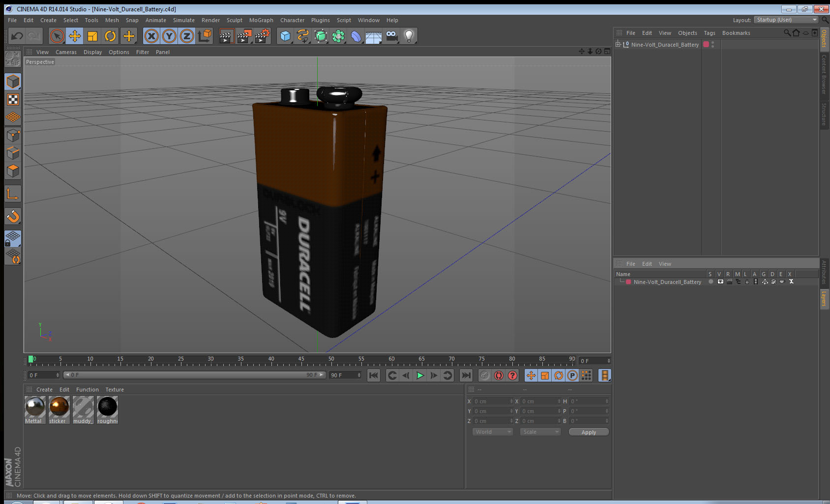This screenshot has height=504, width=830.
Task: Open the play sound filmstrip dropdown
Action: point(605,375)
